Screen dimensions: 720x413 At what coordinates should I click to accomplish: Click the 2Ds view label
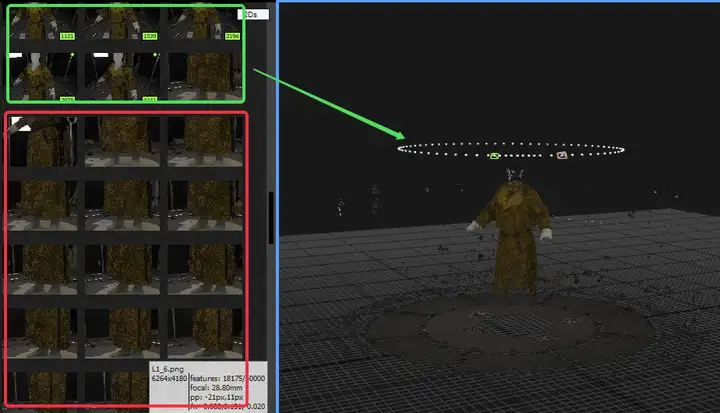coord(253,15)
